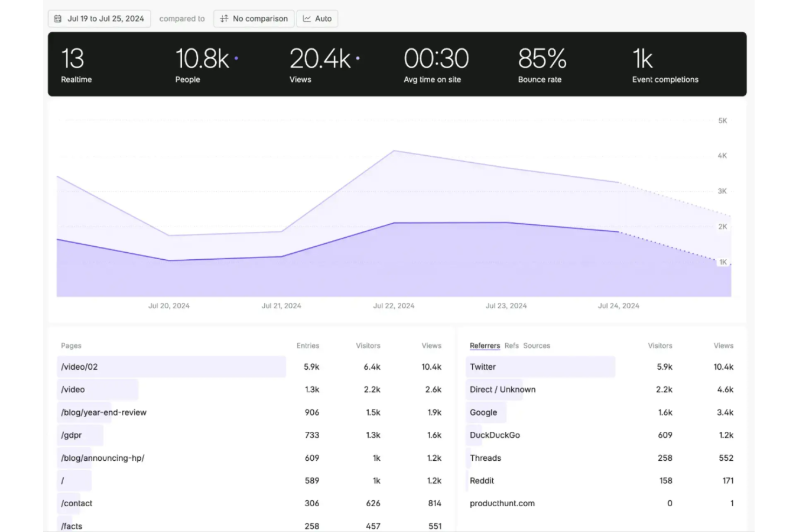This screenshot has width=798, height=532.
Task: Open the Auto interval dropdown
Action: [x=317, y=18]
